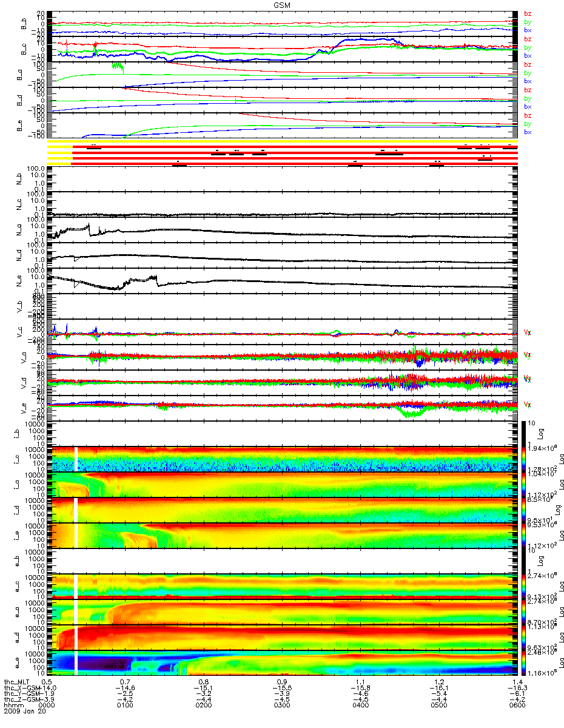Select the B_b panel axis label
The height and width of the screenshot is (728, 564).
[x=24, y=23]
